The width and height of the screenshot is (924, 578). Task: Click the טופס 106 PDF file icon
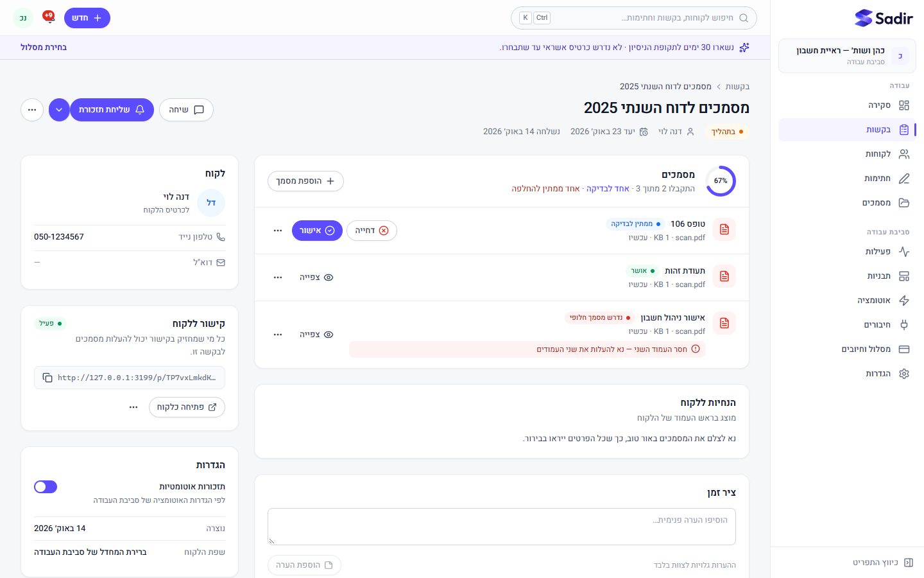(724, 229)
